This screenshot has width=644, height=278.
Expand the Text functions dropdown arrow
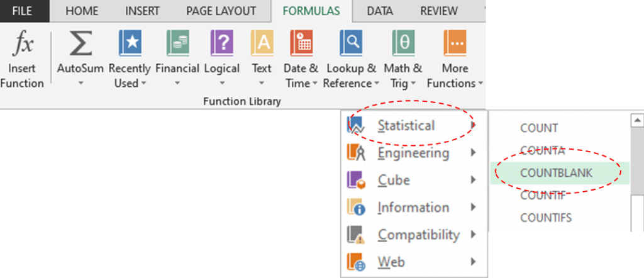pyautogui.click(x=262, y=84)
